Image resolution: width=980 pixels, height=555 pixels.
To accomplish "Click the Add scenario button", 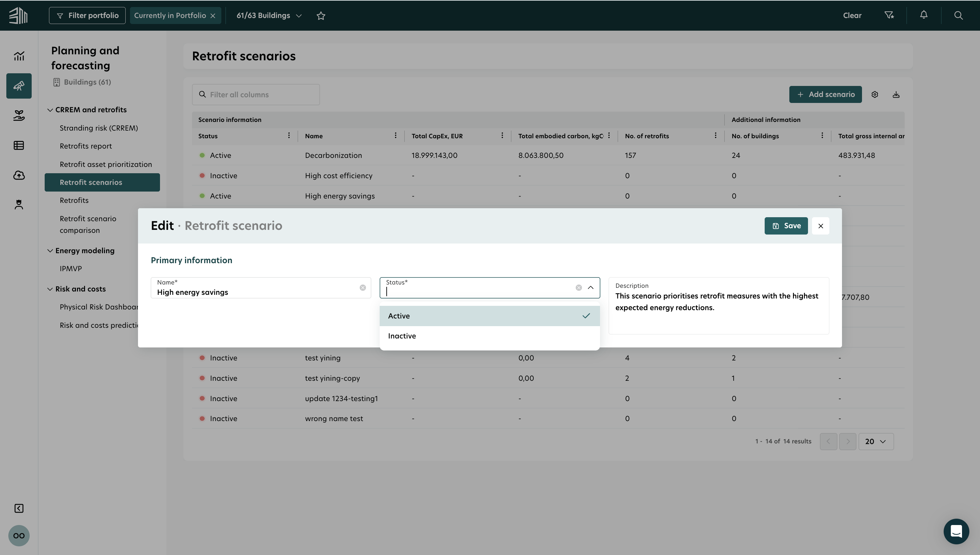I will 825,95.
